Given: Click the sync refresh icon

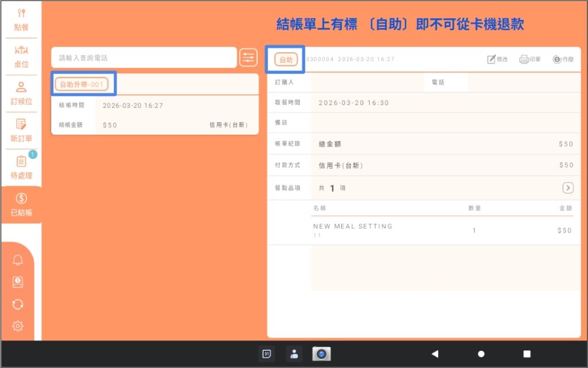Looking at the screenshot, I should point(18,304).
